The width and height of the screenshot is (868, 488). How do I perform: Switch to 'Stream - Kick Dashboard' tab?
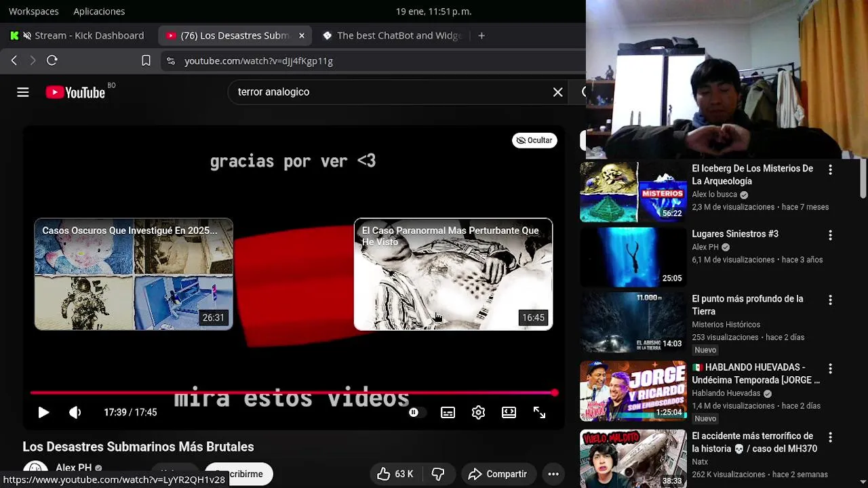pos(77,35)
